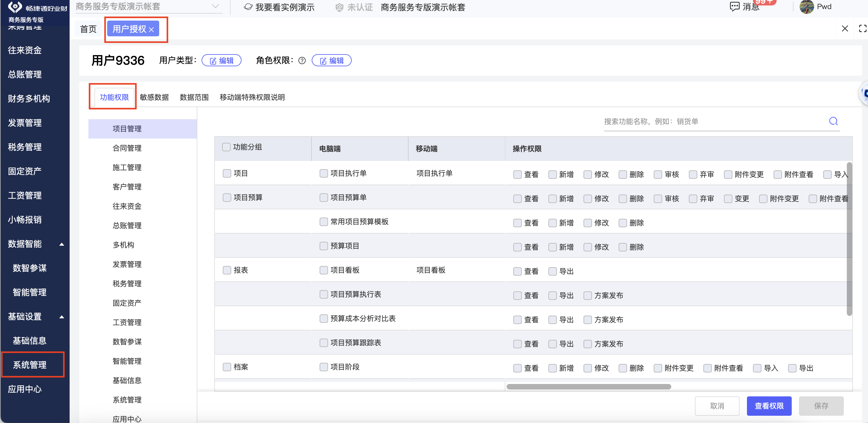
Task: Open the 数据范围 tab
Action: (194, 97)
